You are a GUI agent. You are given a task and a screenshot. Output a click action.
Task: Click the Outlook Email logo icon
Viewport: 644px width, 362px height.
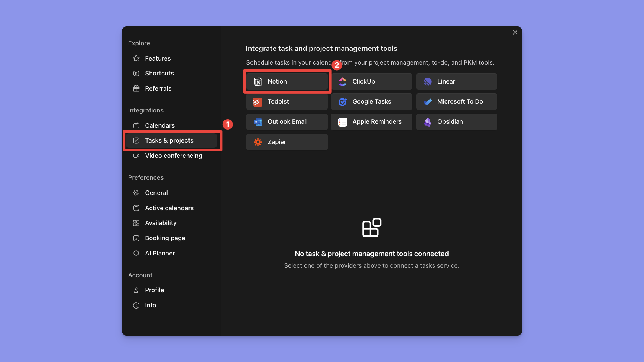[258, 122]
